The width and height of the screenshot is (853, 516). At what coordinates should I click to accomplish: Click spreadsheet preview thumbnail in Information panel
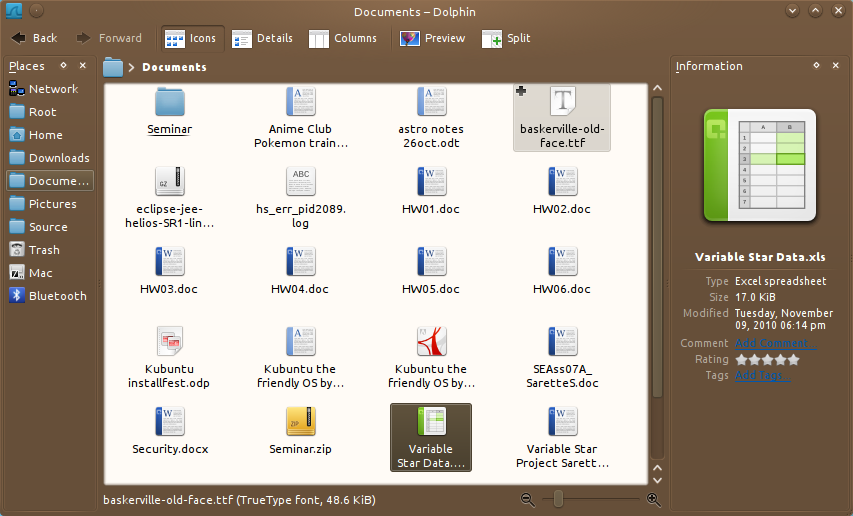(x=760, y=166)
